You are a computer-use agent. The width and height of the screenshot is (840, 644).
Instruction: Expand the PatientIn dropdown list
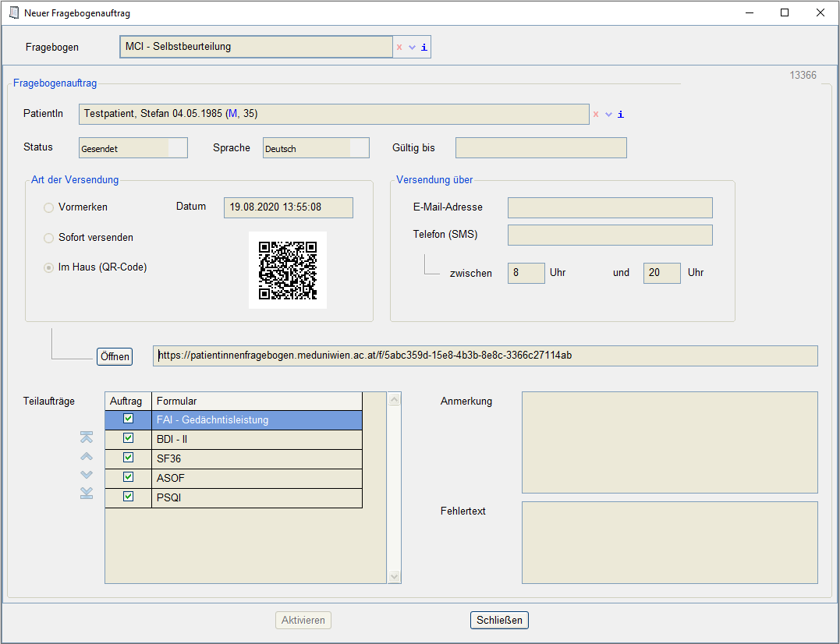(x=608, y=115)
